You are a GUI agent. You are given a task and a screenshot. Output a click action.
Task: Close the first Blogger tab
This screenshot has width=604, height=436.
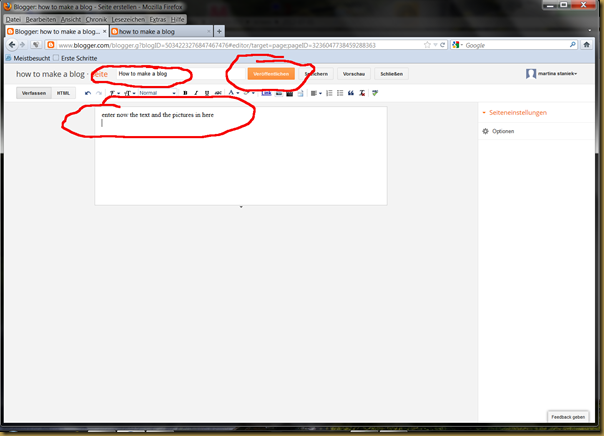coord(104,32)
